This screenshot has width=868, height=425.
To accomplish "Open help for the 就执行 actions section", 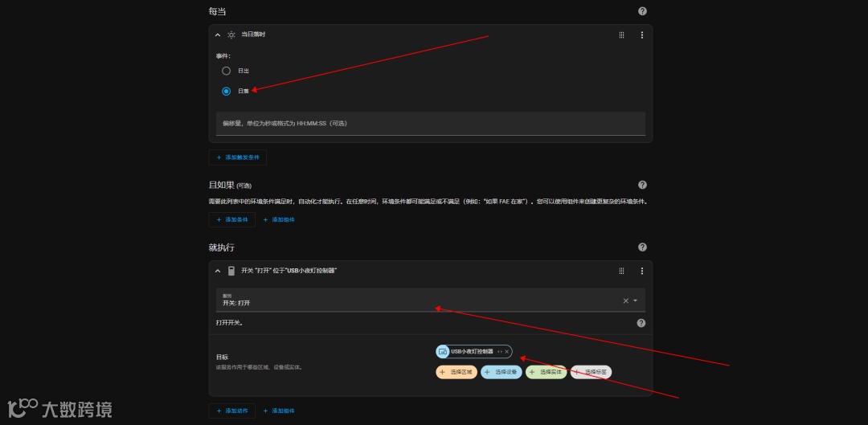I will point(642,247).
